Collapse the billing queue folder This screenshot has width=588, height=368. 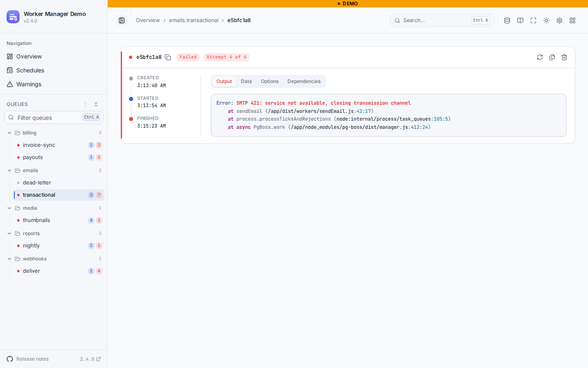point(55,133)
